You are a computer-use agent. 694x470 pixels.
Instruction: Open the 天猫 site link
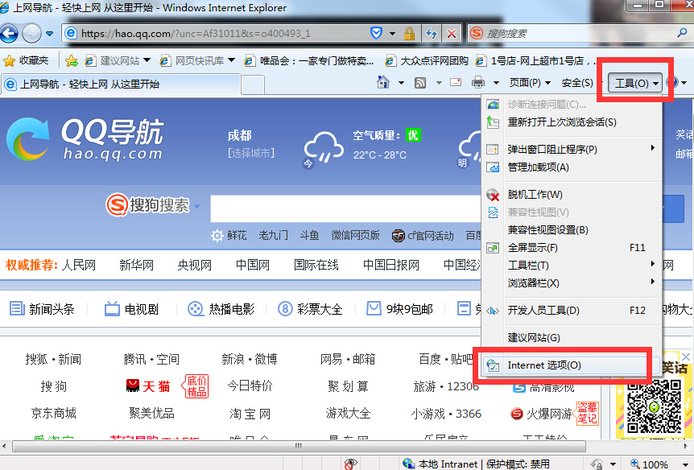148,386
